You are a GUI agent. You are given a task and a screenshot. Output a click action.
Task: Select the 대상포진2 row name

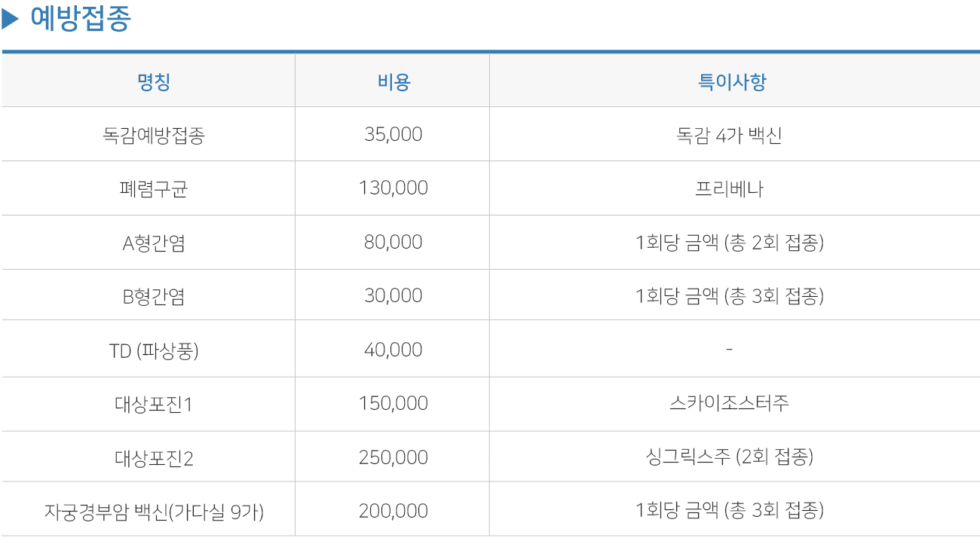[154, 458]
